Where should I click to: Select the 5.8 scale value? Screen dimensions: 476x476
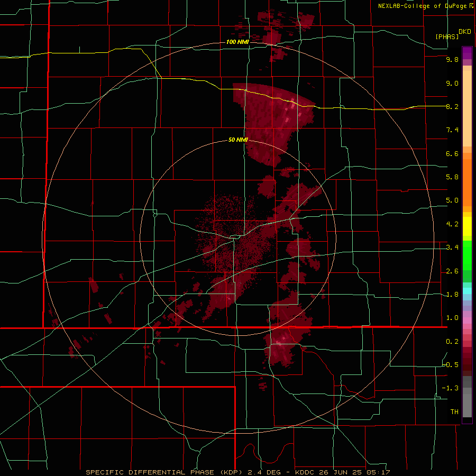tap(452, 177)
